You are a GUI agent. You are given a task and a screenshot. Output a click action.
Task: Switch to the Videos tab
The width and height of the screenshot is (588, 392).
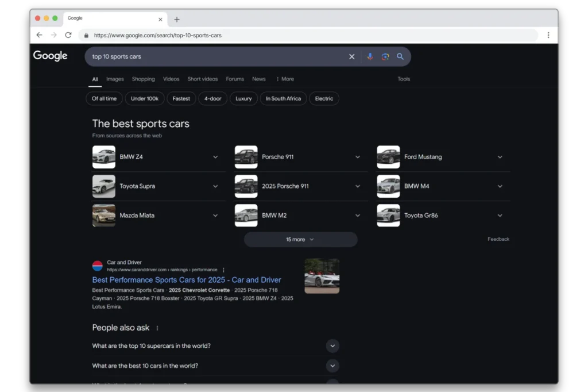(x=171, y=79)
